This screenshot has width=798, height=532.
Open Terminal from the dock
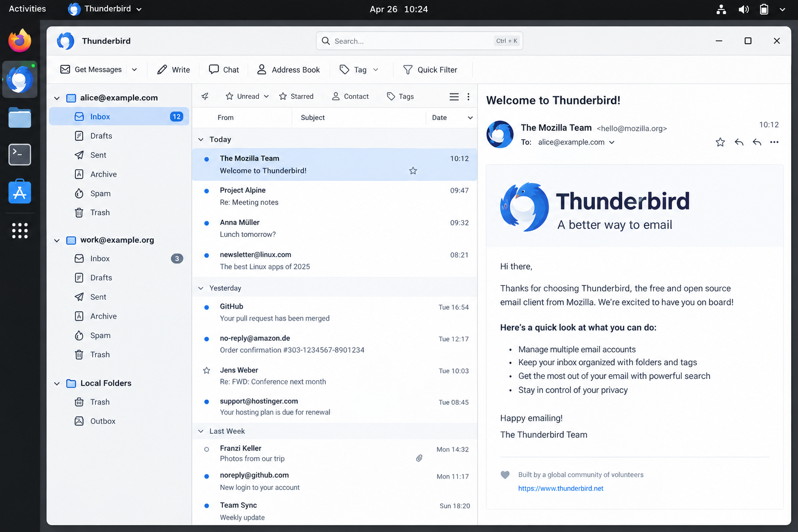click(20, 155)
